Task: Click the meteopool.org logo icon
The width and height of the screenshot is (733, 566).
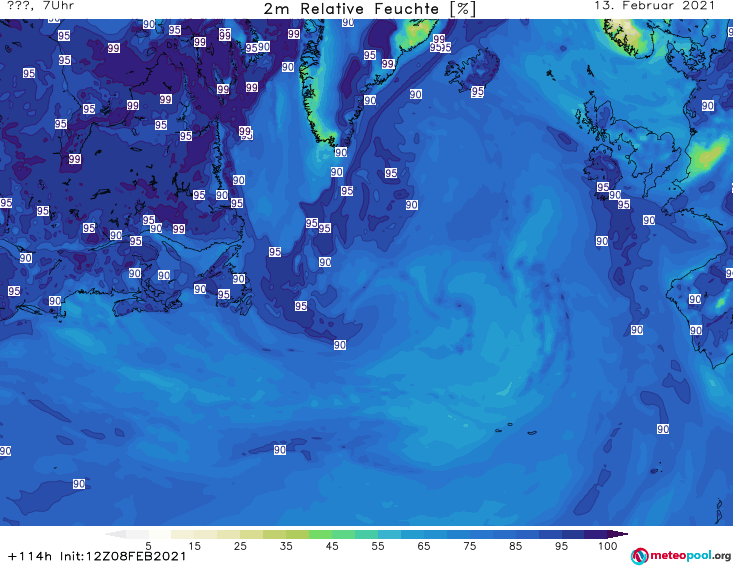Action: click(640, 556)
